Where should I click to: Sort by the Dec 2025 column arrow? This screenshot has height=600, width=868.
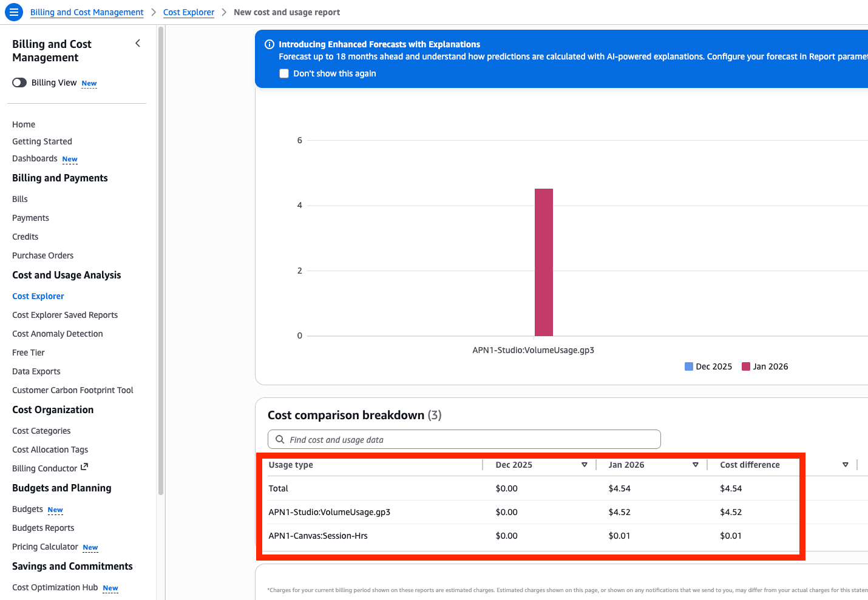coord(585,465)
